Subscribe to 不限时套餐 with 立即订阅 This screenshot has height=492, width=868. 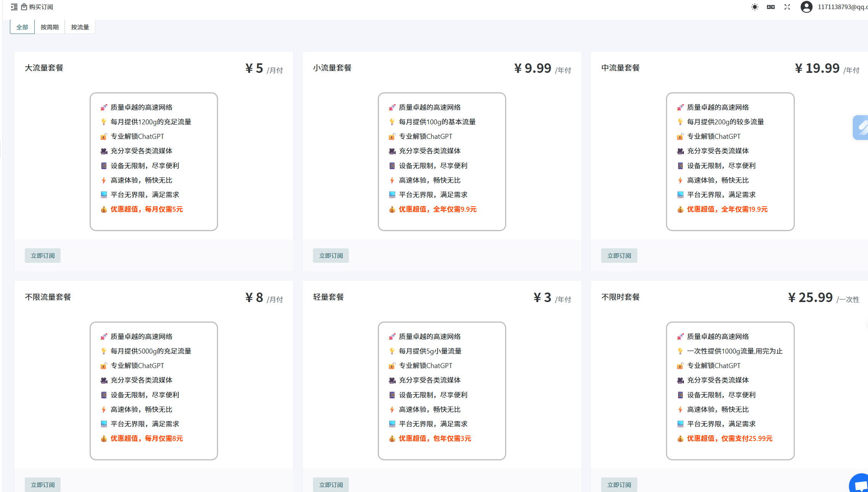(619, 485)
